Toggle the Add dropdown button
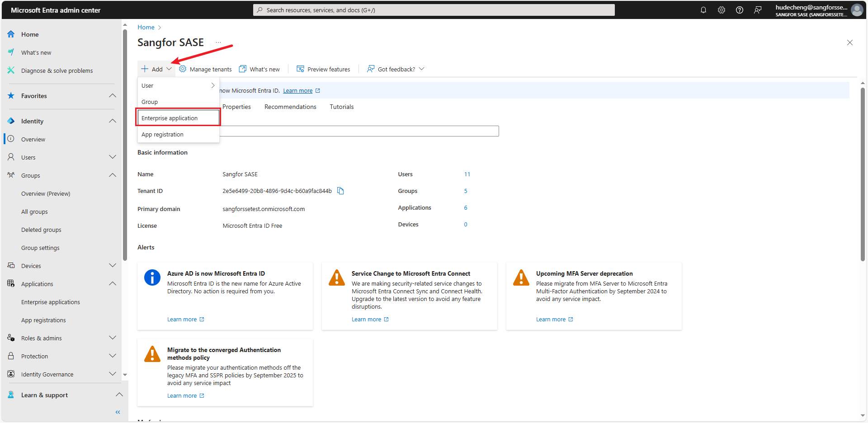This screenshot has width=868, height=423. pyautogui.click(x=156, y=69)
